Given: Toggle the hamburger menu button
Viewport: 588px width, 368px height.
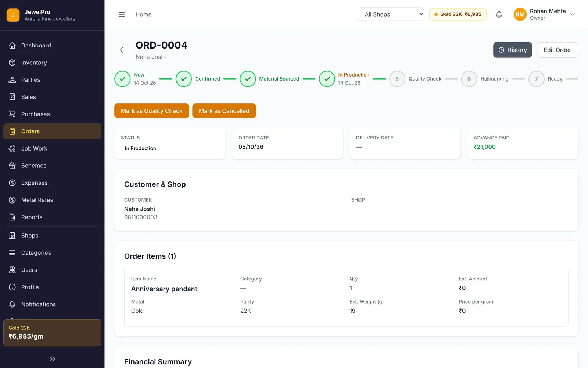Looking at the screenshot, I should pyautogui.click(x=122, y=14).
